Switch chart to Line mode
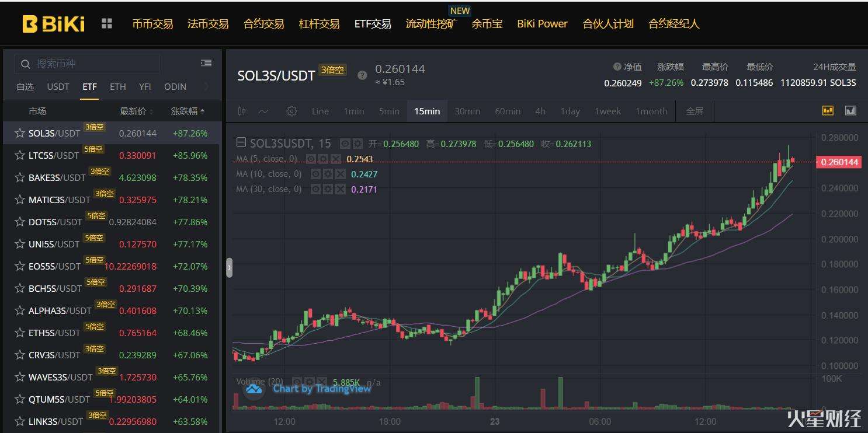This screenshot has width=868, height=433. (320, 111)
